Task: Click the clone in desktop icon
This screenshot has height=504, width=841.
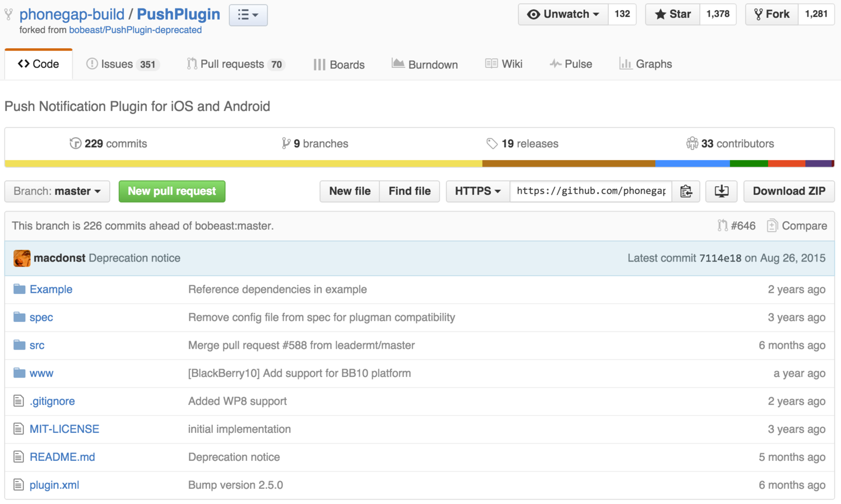Action: [x=721, y=191]
